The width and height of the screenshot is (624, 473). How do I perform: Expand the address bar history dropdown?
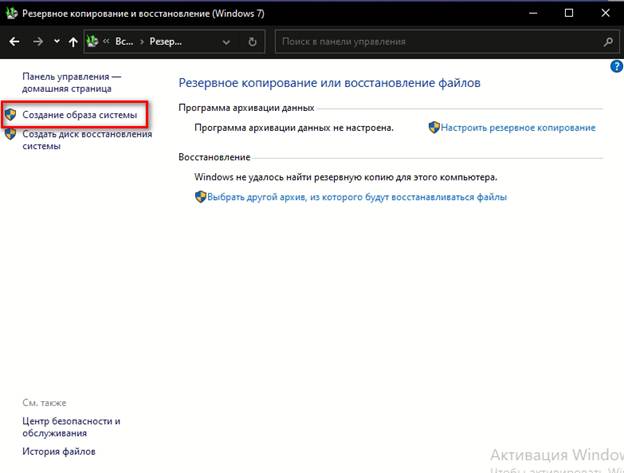pyautogui.click(x=226, y=42)
